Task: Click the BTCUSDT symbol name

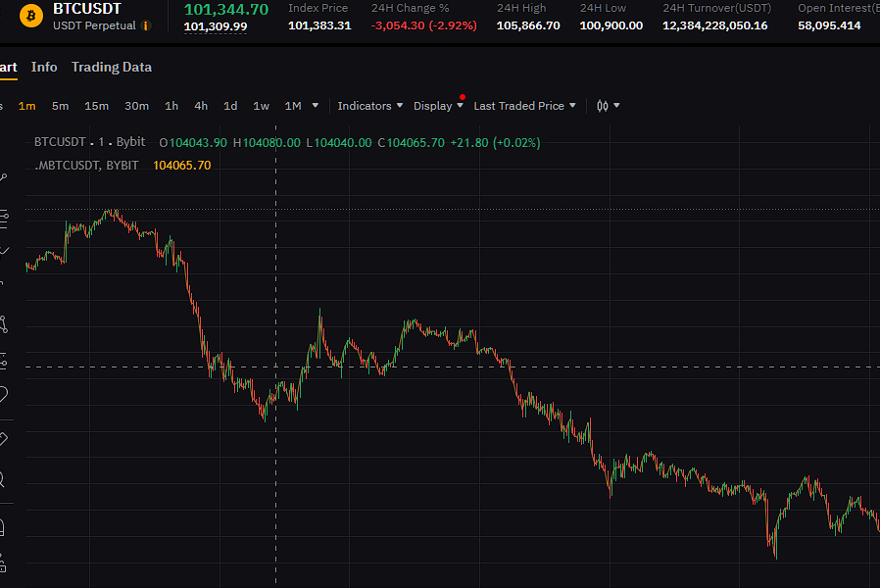Action: (x=87, y=9)
